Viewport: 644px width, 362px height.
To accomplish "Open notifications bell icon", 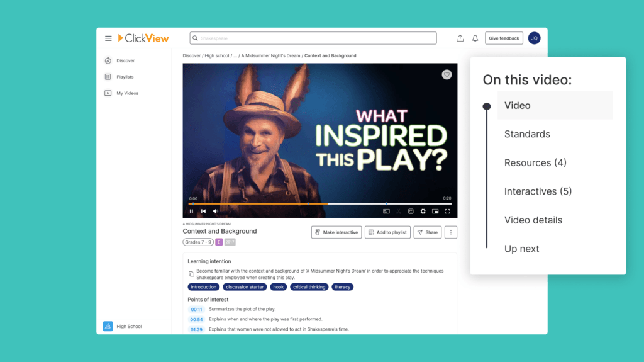I will (475, 38).
